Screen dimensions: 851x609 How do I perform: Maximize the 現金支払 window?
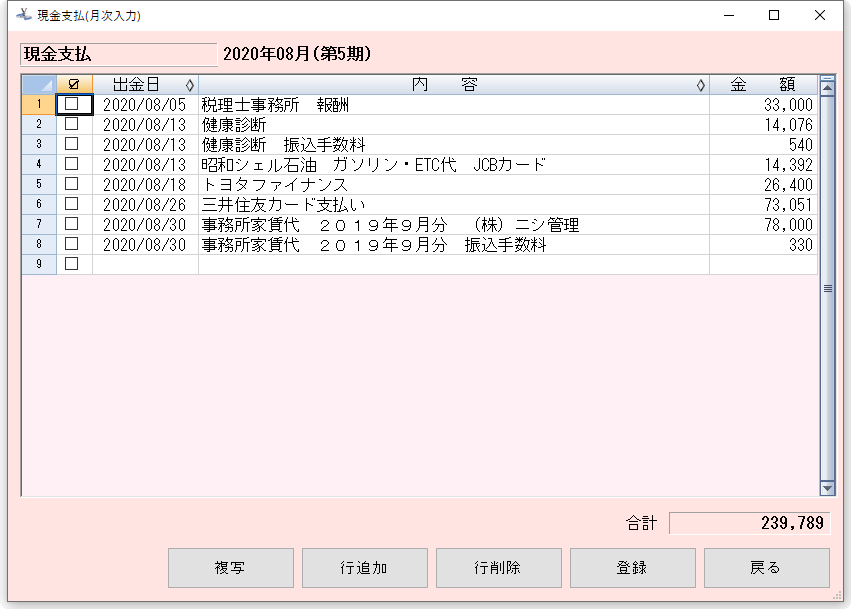tap(774, 15)
